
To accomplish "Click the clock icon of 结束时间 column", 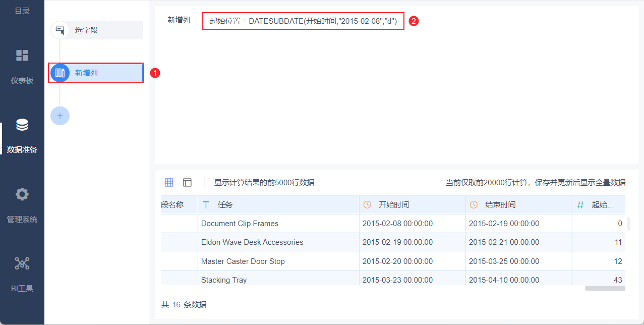I will point(474,205).
